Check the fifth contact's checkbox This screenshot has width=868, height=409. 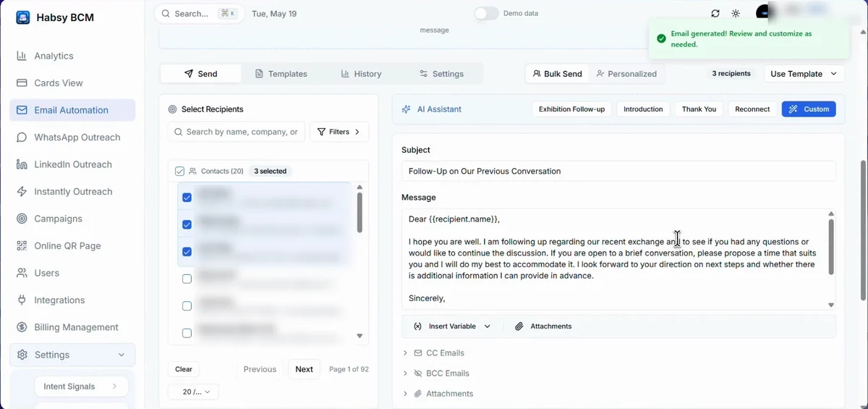(x=187, y=306)
